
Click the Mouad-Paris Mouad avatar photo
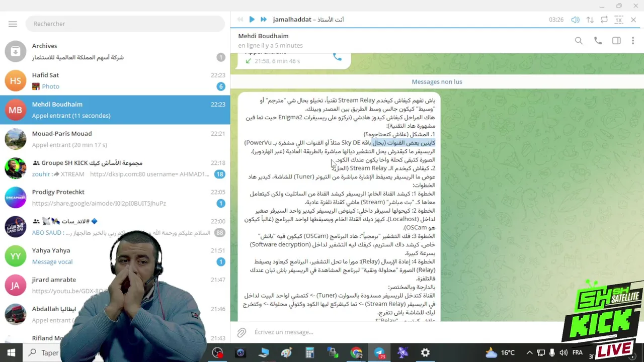pyautogui.click(x=16, y=139)
